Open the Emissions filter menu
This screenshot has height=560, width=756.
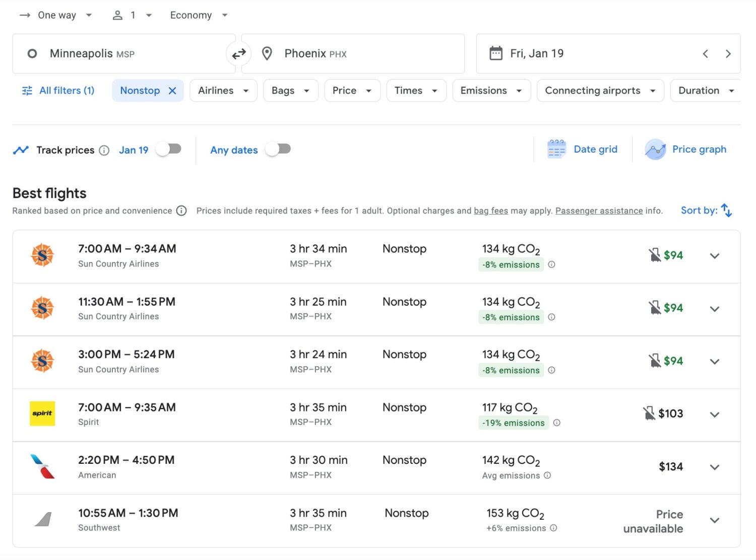(491, 91)
